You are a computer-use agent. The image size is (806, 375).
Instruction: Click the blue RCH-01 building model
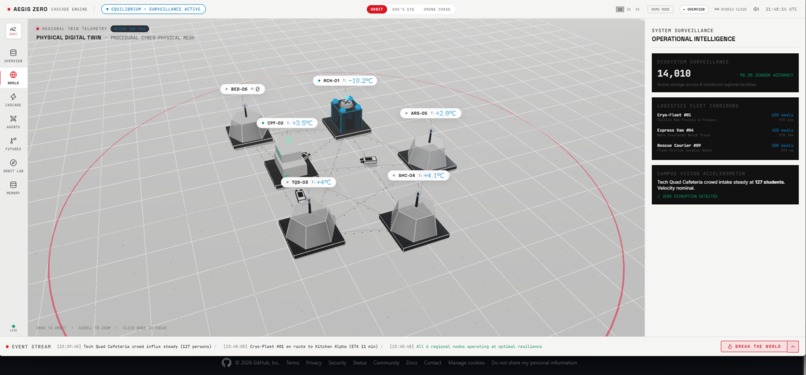click(346, 116)
